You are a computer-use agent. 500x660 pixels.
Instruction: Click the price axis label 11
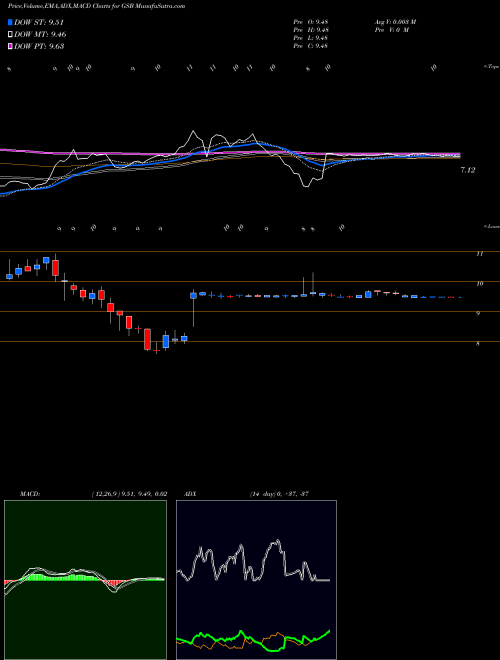pyautogui.click(x=479, y=254)
